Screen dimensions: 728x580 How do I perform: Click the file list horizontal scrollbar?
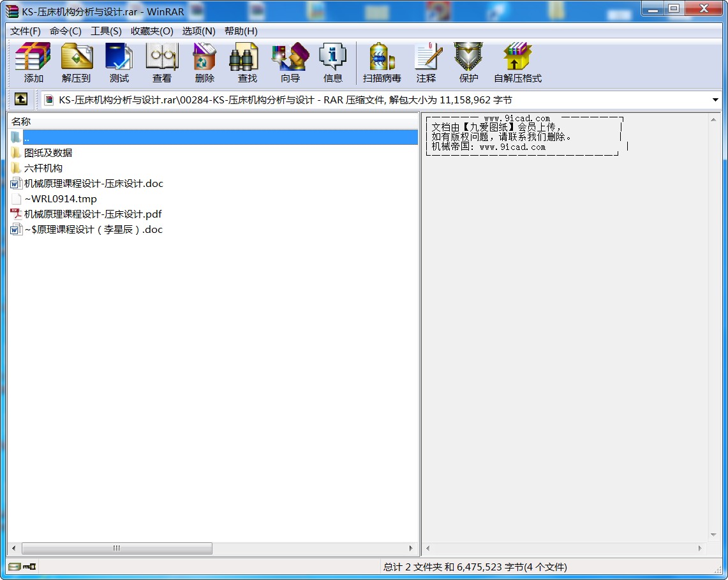click(117, 548)
